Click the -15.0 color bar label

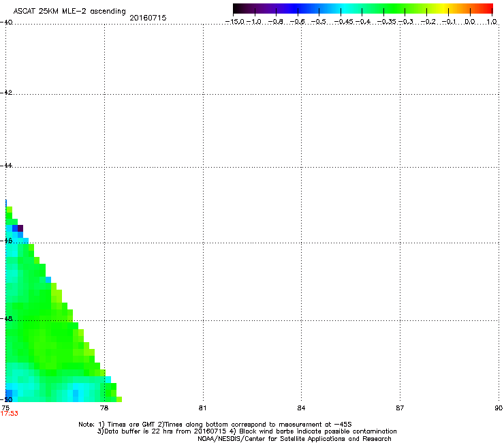(x=235, y=22)
